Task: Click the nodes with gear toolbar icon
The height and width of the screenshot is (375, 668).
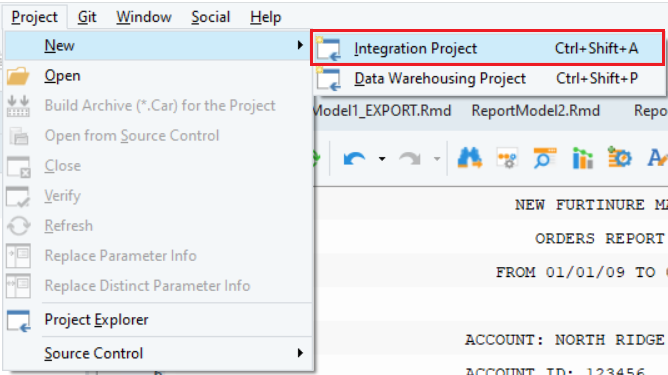Action: [507, 159]
